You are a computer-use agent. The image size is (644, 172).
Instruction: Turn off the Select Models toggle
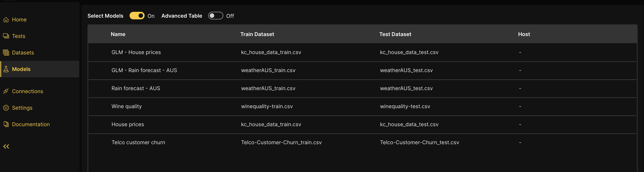tap(137, 16)
